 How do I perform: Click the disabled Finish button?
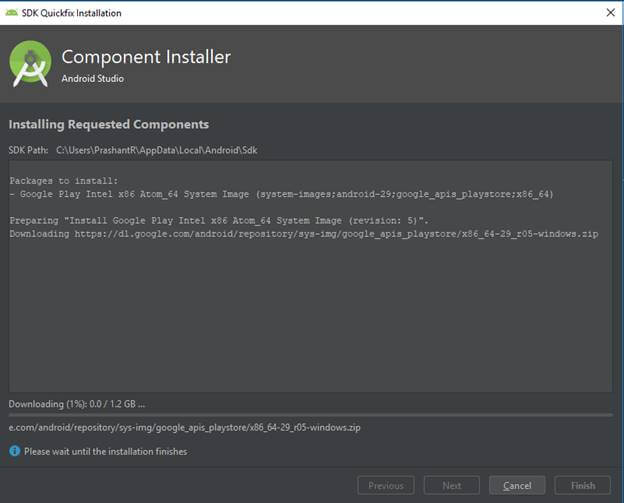pos(583,485)
